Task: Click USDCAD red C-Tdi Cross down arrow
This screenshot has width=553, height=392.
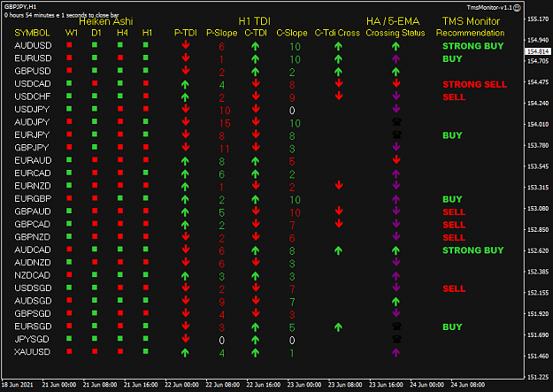Action: click(x=339, y=83)
